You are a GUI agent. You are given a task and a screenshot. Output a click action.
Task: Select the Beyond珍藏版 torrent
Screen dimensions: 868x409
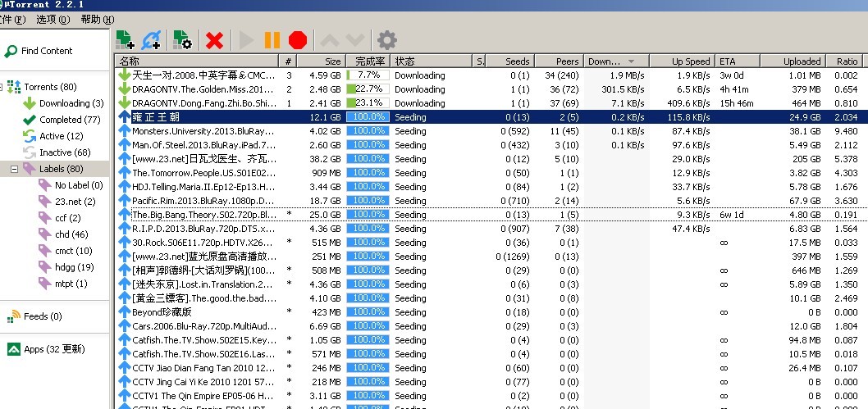pos(491,312)
